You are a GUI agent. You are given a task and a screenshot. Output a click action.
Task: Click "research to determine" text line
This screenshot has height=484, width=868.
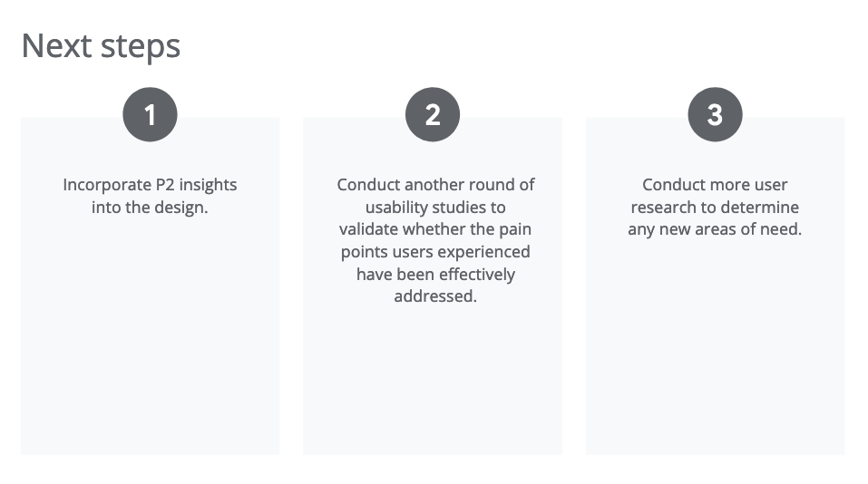pyautogui.click(x=716, y=208)
